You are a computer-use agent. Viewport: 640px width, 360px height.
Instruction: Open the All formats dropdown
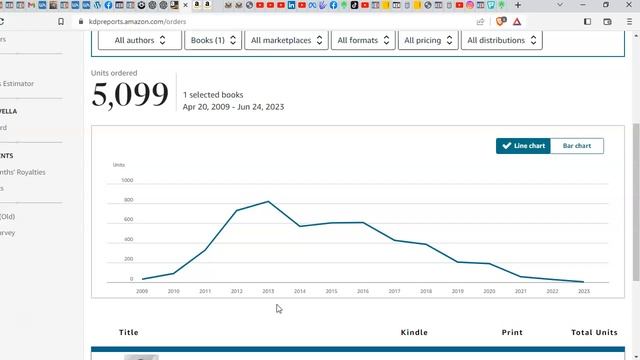[x=363, y=40]
